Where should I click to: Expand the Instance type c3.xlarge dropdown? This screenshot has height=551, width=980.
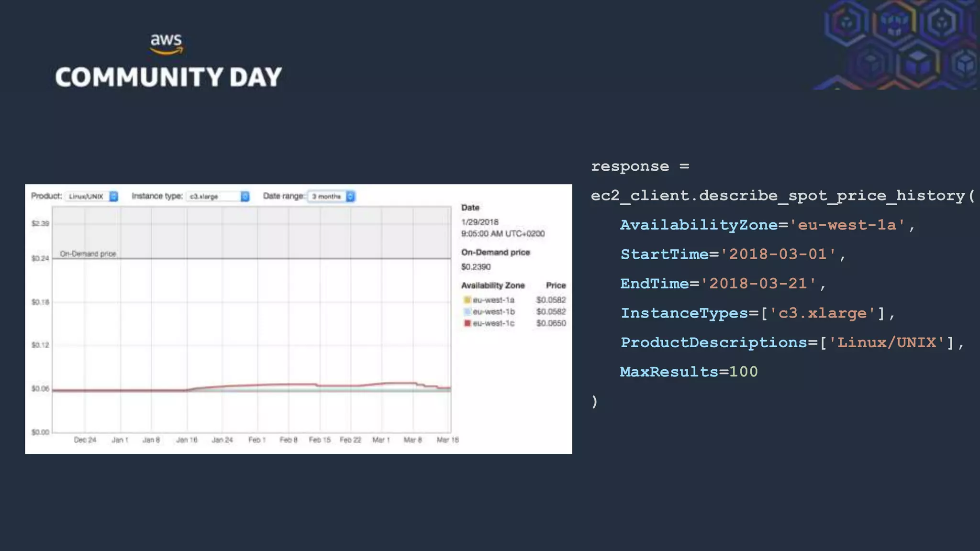(x=218, y=197)
